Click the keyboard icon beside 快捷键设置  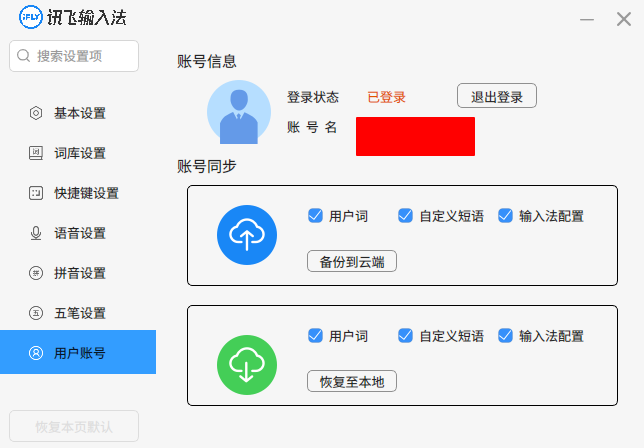click(36, 193)
